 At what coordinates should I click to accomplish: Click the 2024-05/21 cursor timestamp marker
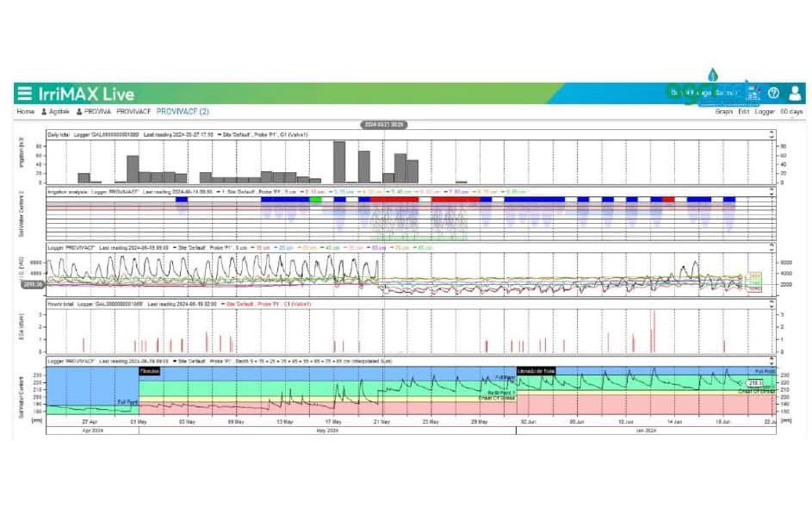(x=384, y=125)
